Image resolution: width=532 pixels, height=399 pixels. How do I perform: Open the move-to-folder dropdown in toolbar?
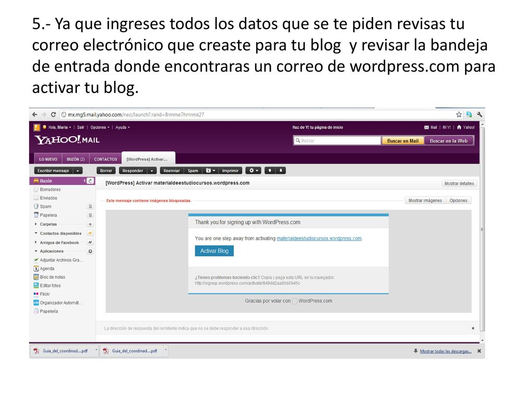click(x=211, y=170)
